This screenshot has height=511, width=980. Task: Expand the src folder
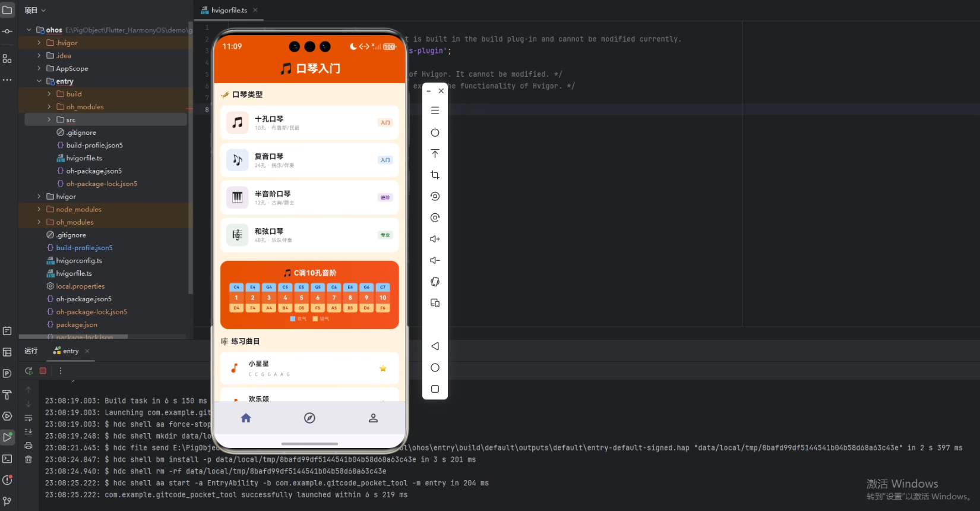[x=49, y=119]
